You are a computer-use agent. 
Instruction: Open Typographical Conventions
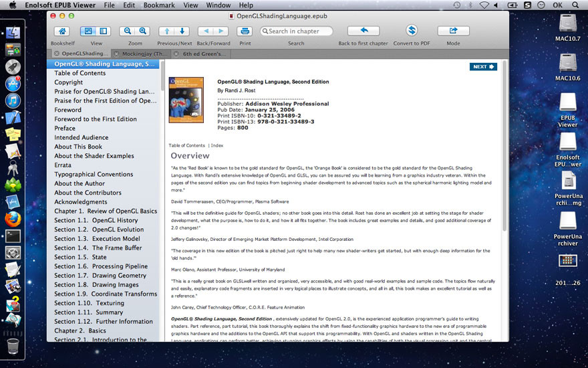(103, 174)
